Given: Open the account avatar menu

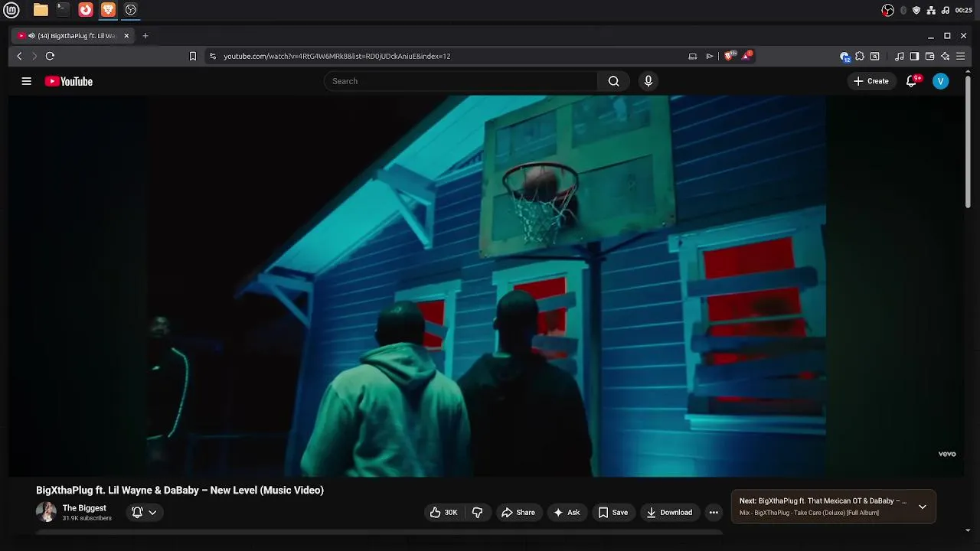Looking at the screenshot, I should click(940, 81).
